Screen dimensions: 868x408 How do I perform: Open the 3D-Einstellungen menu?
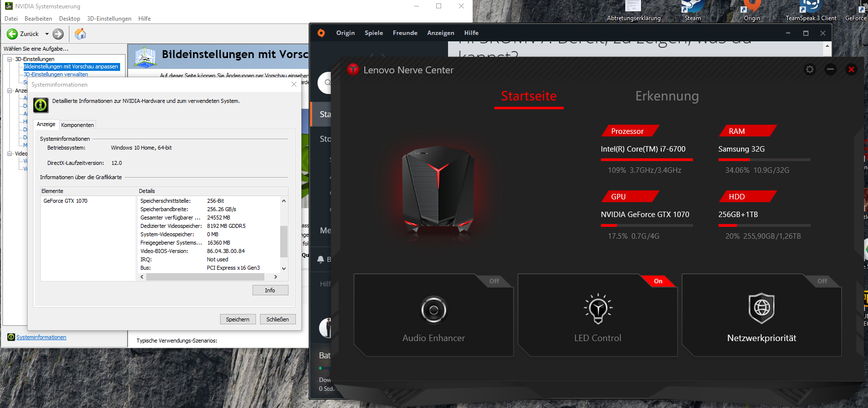coord(109,19)
